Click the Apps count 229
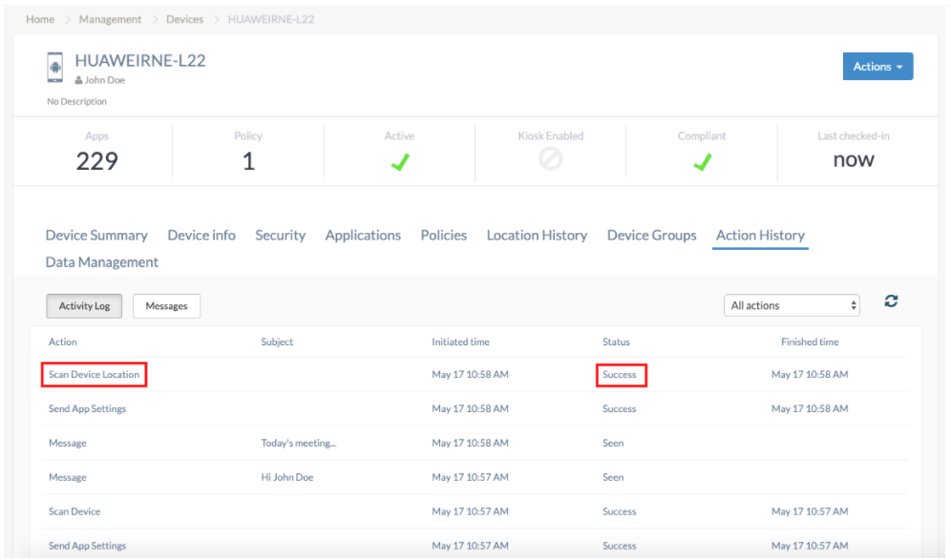The height and width of the screenshot is (560, 951). tap(96, 160)
